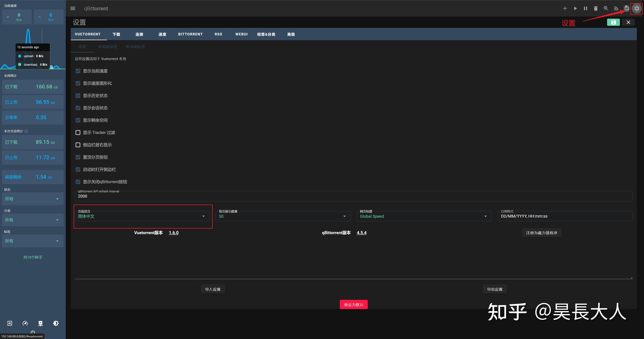Viewport: 644px width, 339px height.
Task: Click the 导出设置 export button
Action: click(x=494, y=289)
